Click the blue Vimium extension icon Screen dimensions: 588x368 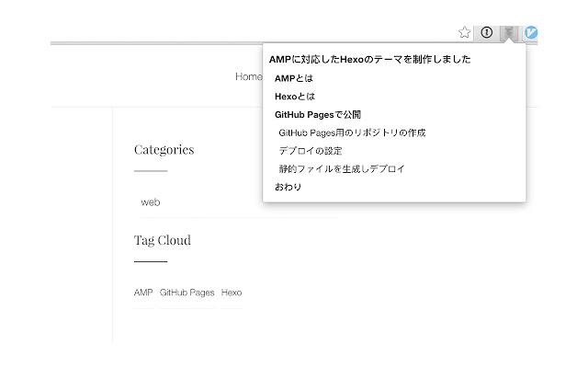[x=531, y=32]
